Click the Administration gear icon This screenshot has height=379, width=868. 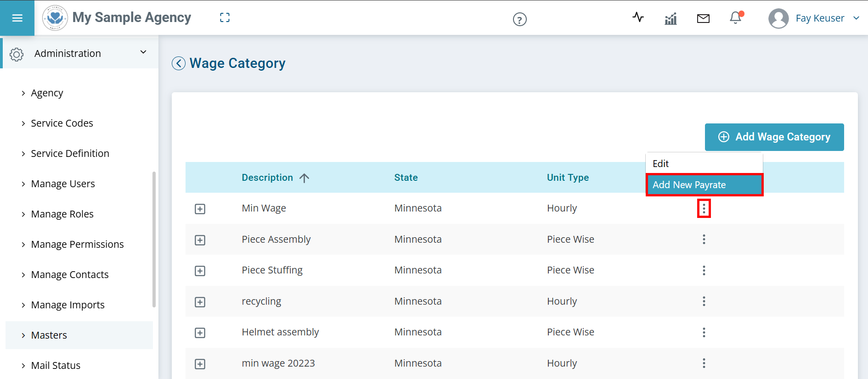(x=17, y=54)
